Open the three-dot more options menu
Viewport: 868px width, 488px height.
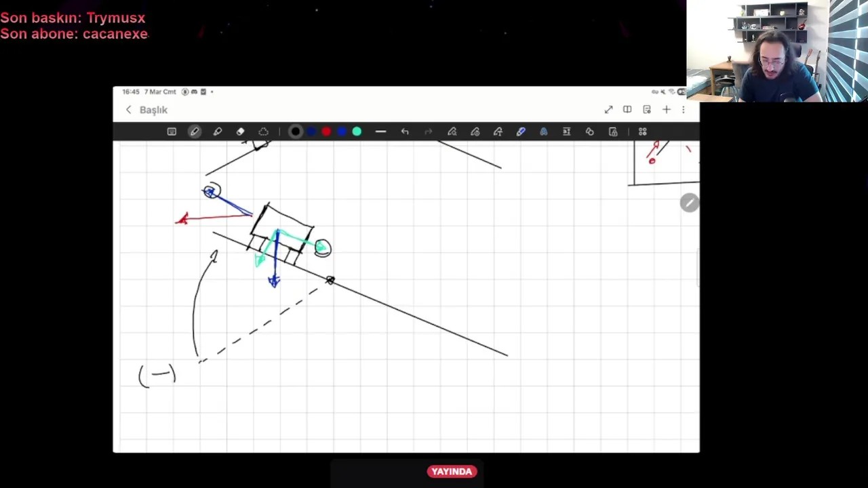click(x=684, y=110)
